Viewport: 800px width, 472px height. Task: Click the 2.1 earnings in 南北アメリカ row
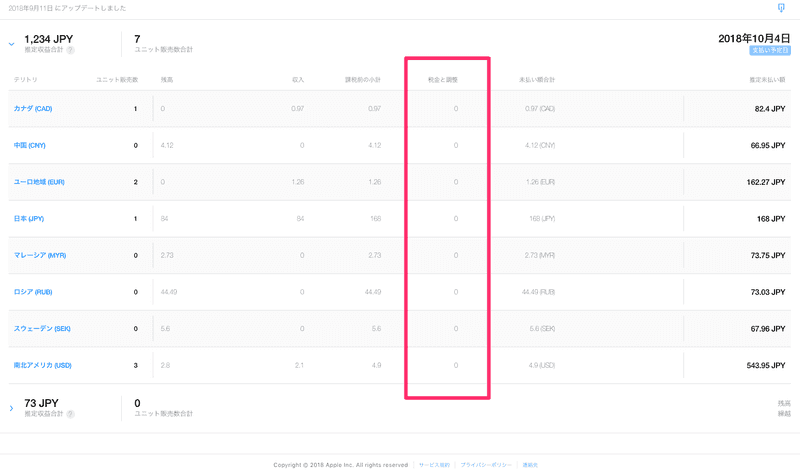[x=299, y=366]
